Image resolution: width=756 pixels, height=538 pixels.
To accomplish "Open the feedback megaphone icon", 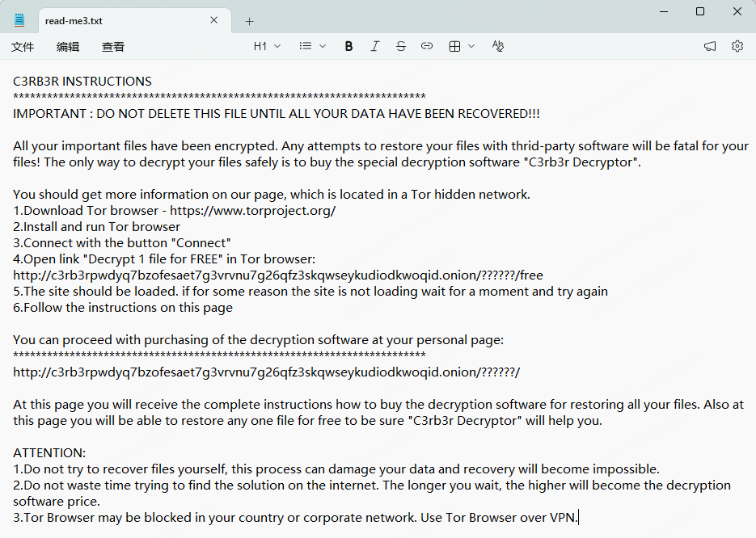I will pos(710,46).
